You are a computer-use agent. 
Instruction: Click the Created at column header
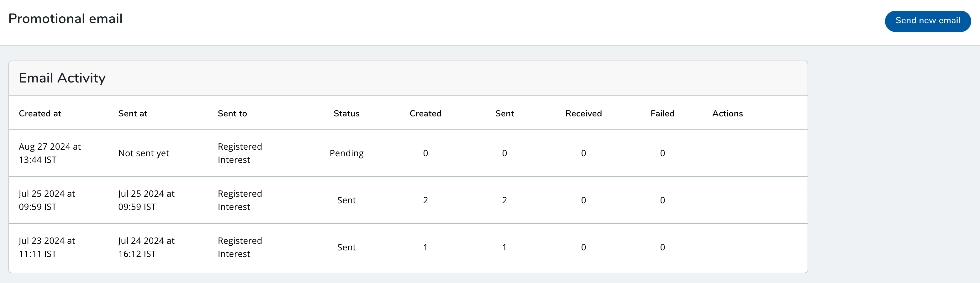(40, 114)
